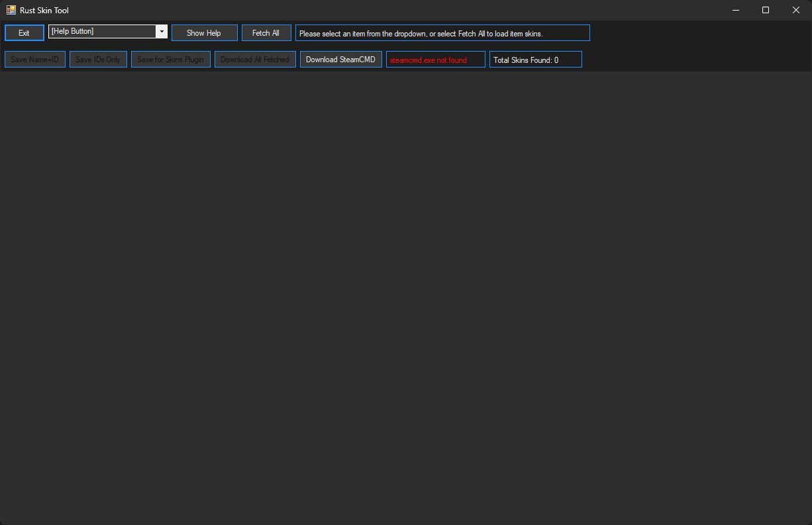The image size is (812, 525).
Task: Click the Rust Skin Tool title text
Action: (44, 10)
